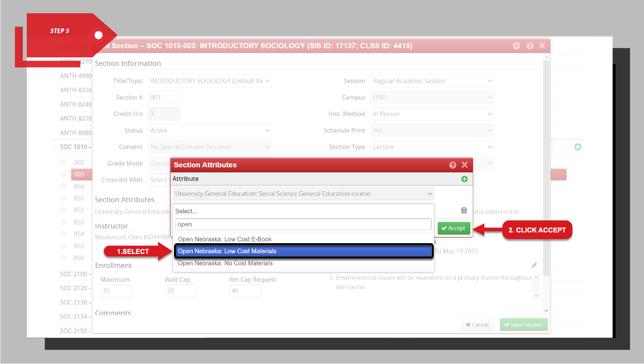Open help via question mark in Section Attributes header
This screenshot has width=644, height=364.
tap(453, 165)
